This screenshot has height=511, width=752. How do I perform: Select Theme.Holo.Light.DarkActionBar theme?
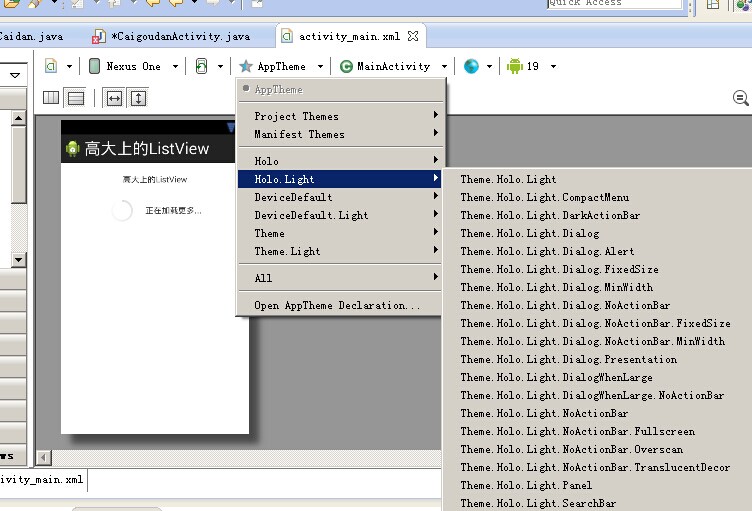[x=550, y=215]
